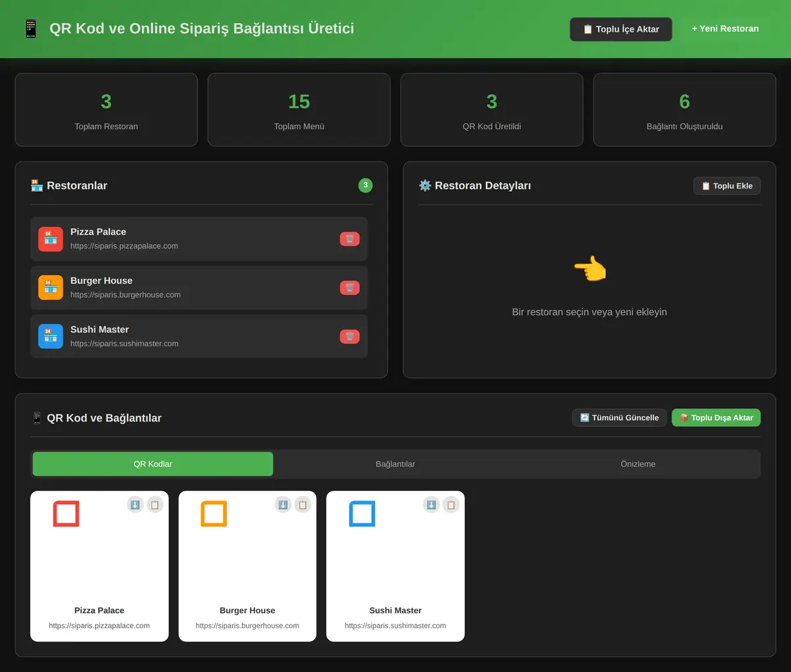
Task: Click the Restoran Detayları heading
Action: [475, 185]
